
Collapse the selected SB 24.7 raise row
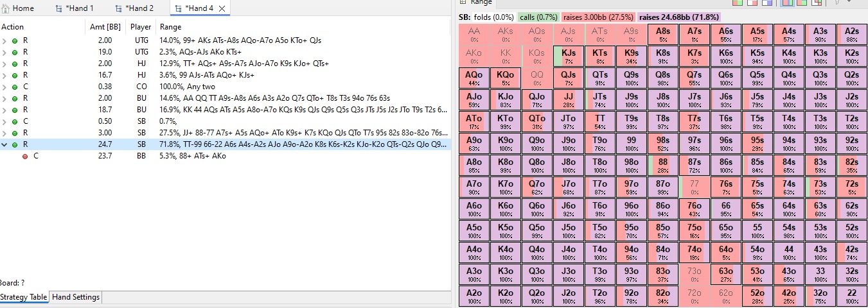click(x=5, y=144)
